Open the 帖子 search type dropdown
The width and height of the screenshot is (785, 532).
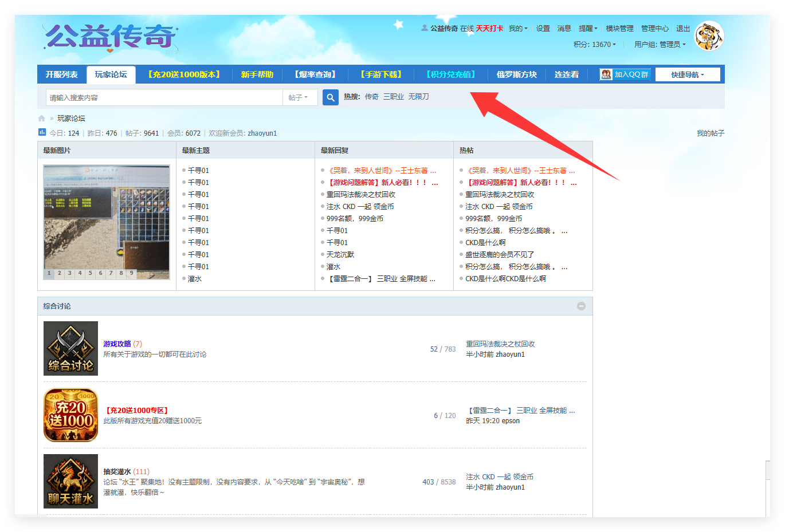pos(299,97)
